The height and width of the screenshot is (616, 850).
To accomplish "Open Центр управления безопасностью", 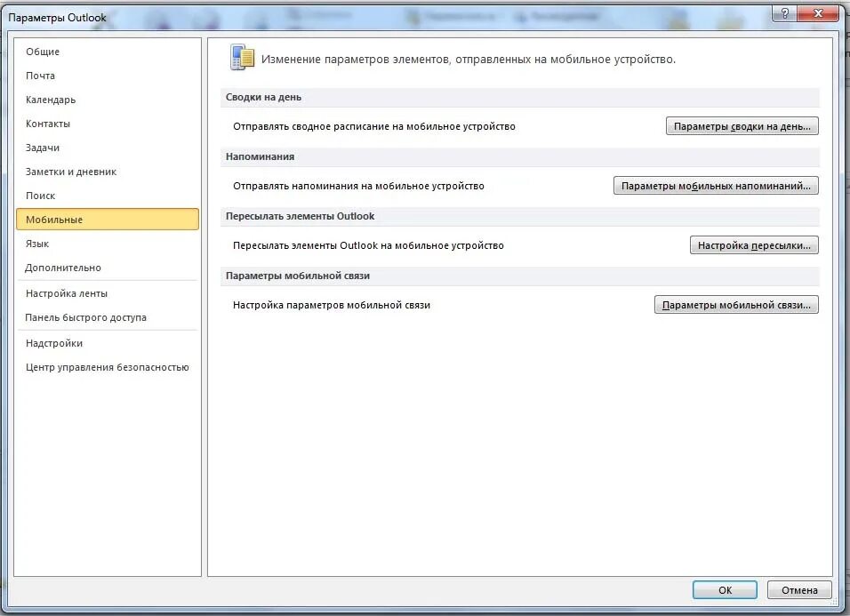I will point(108,367).
